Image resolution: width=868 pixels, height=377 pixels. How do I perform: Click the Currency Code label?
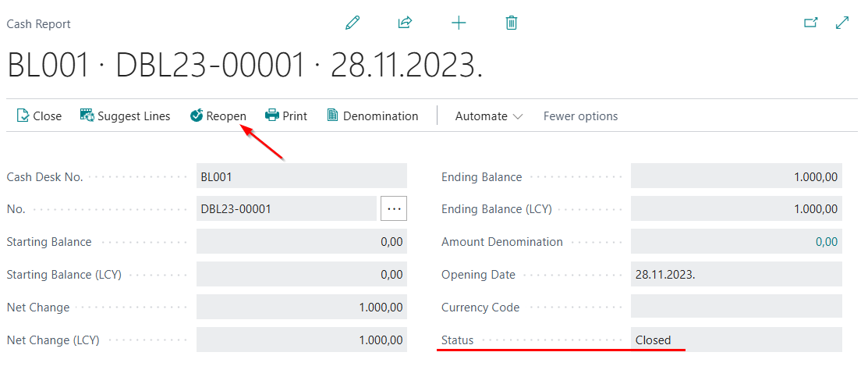click(x=480, y=308)
